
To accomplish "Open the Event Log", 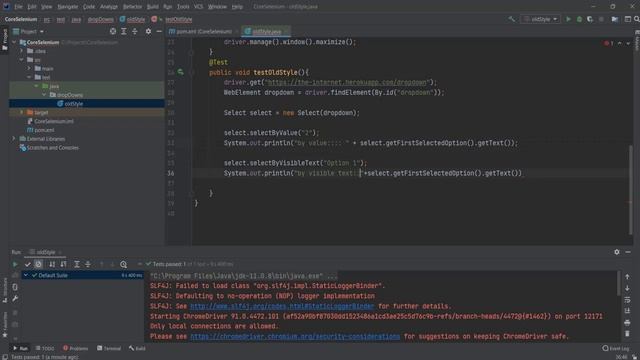I will point(616,348).
